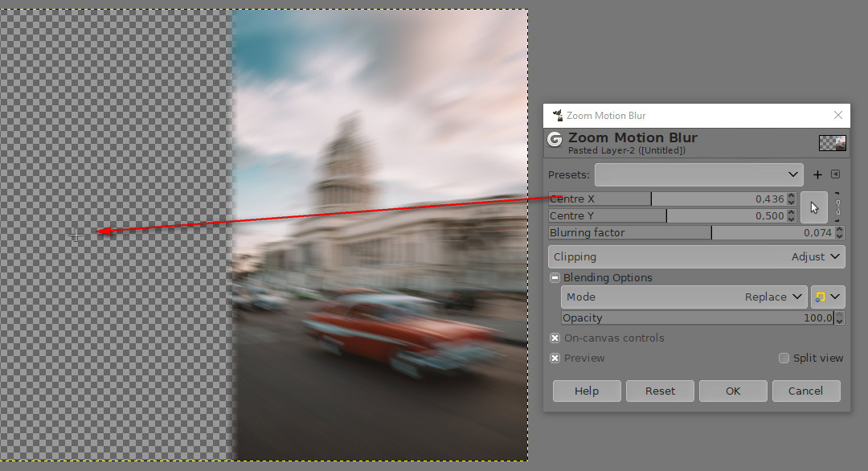Close the Zoom Motion Blur dialog window
868x471 pixels.
point(838,115)
